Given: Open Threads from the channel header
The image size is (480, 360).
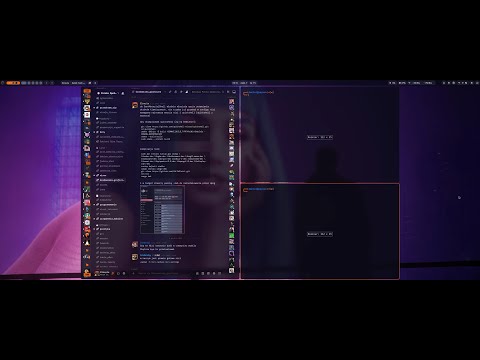Looking at the screenshot, I should click(x=170, y=92).
